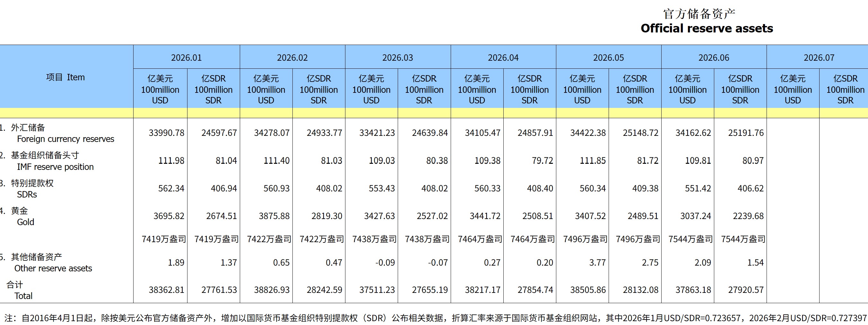
Task: Click the "Foreign currency reserves" row label
Action: tap(66, 139)
